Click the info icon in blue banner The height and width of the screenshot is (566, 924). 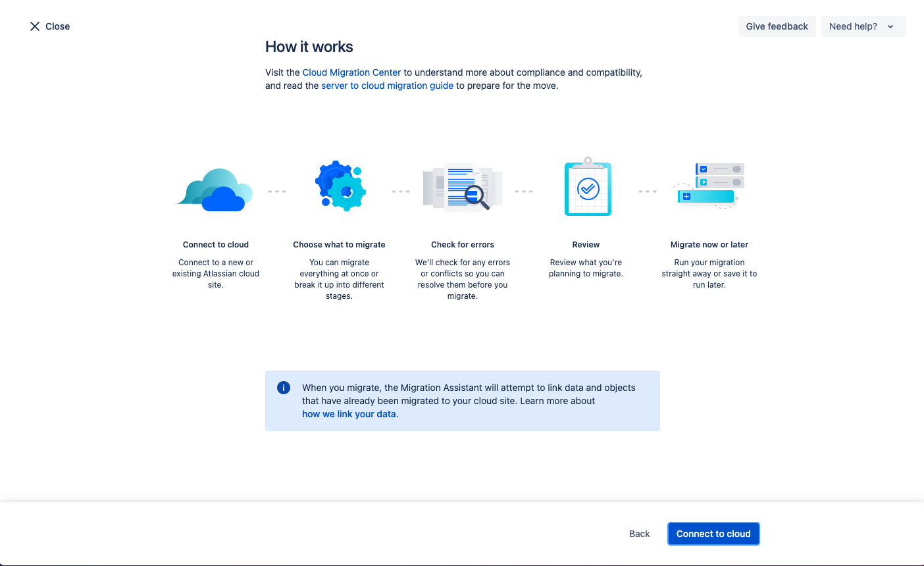284,388
